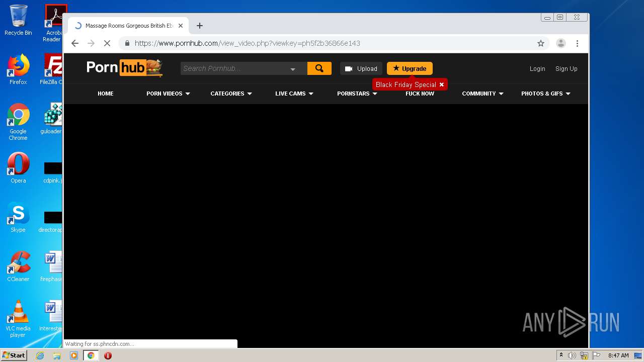Switch to Chrome in the taskbar

point(91,355)
